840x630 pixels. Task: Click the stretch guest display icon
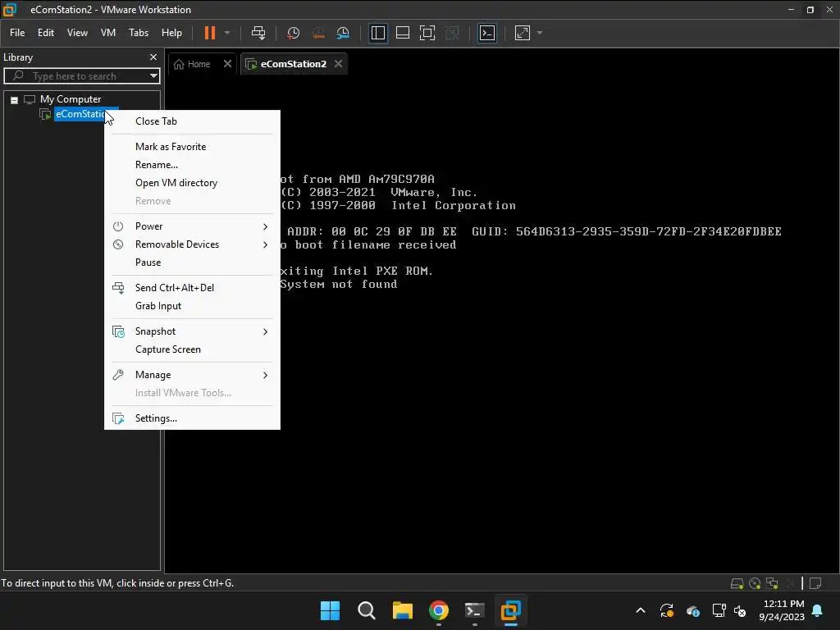[523, 33]
